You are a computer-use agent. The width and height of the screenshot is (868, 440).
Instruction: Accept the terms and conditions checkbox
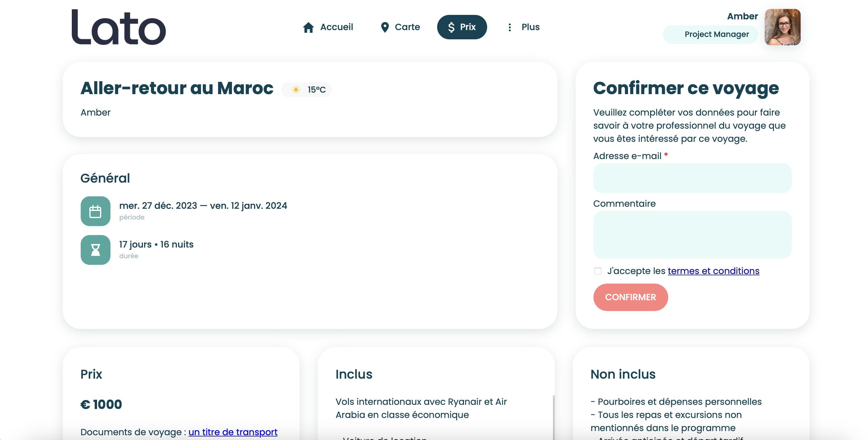[598, 271]
